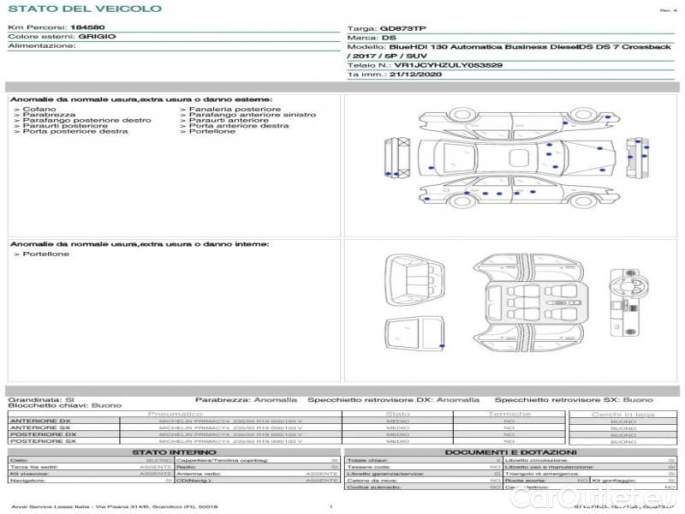Click the exterior rear-view car diagram
685x514 pixels.
(x=637, y=158)
